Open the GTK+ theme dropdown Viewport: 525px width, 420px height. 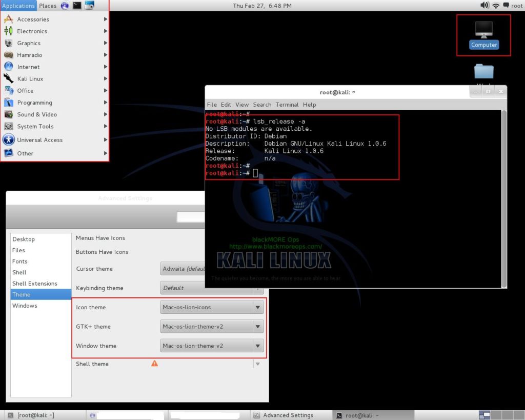pyautogui.click(x=212, y=326)
